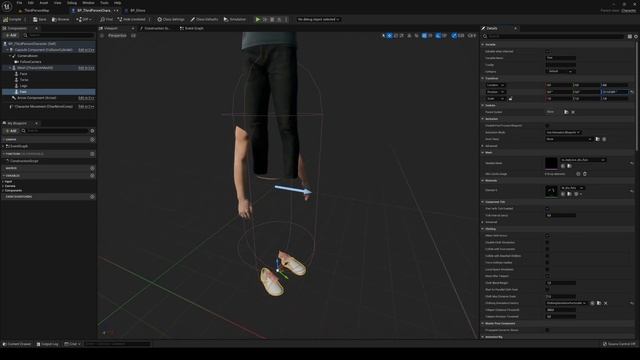Add a new graph with the Graphs plus icon

click(92, 139)
